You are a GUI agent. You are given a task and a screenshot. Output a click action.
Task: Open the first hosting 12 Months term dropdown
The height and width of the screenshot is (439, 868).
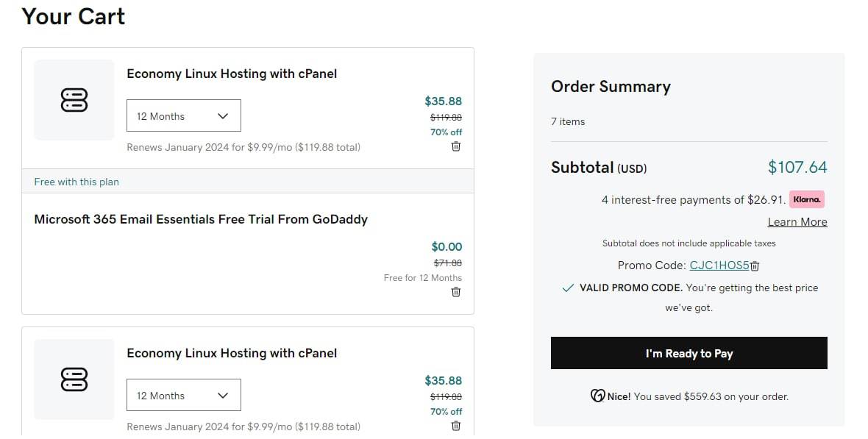click(184, 115)
